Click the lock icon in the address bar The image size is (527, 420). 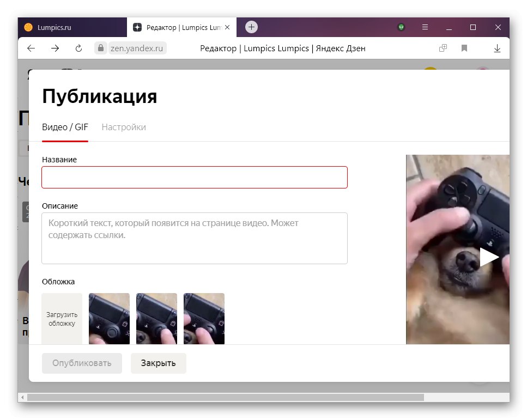coord(101,48)
